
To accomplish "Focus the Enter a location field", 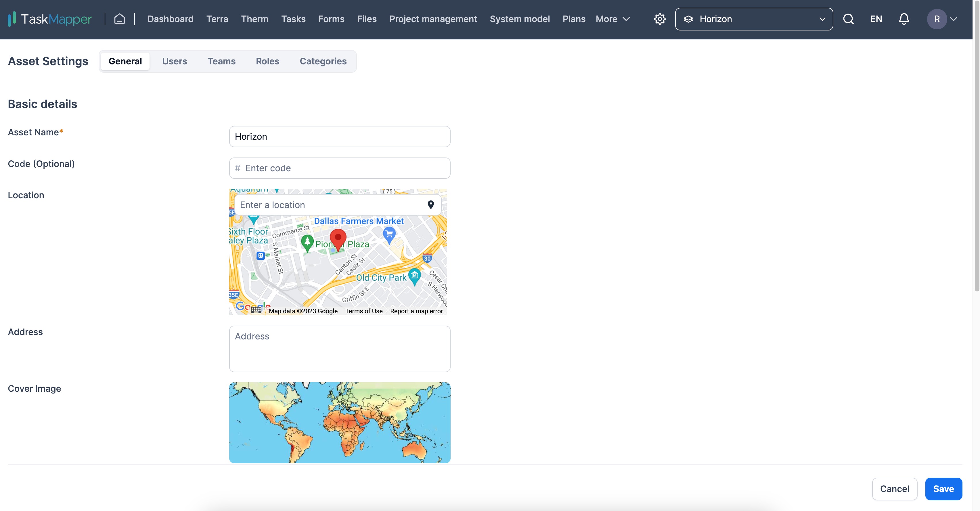I will (337, 205).
